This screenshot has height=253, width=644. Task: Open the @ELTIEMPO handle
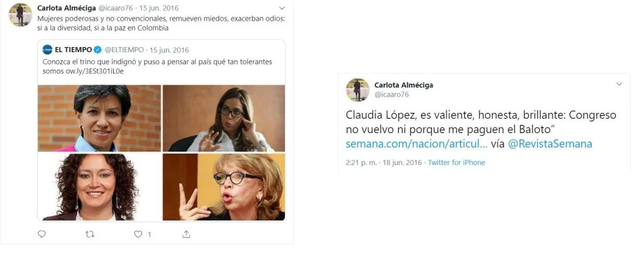(x=125, y=50)
